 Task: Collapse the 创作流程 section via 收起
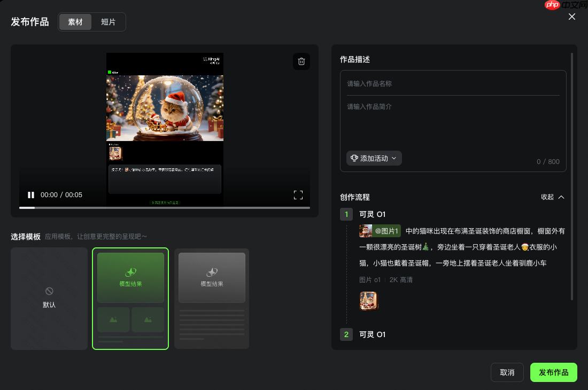552,197
